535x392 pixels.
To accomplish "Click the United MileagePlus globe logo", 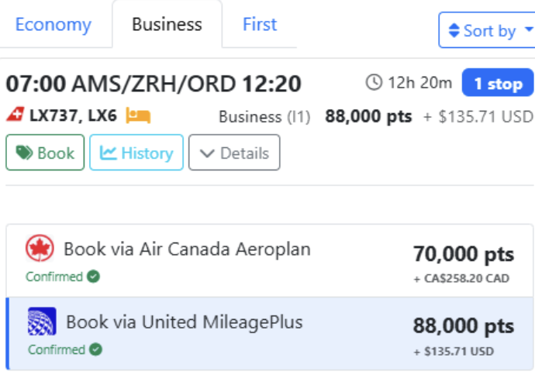I will click(x=42, y=322).
